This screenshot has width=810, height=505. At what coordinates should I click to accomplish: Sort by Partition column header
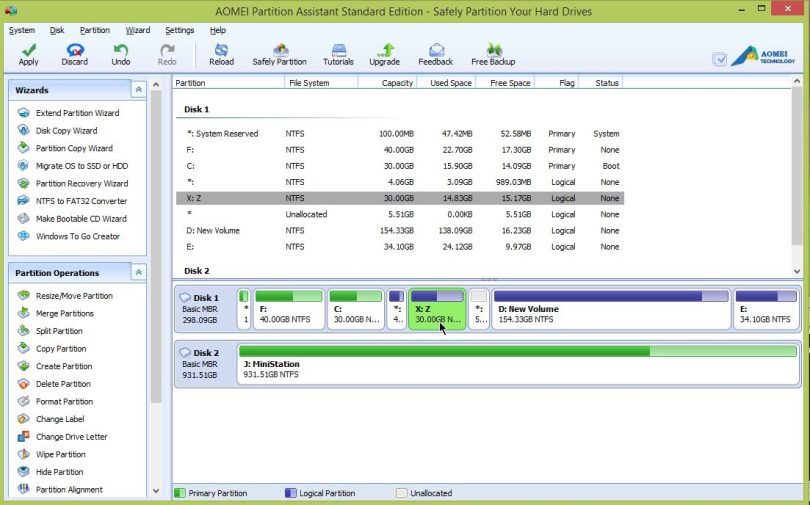[228, 83]
